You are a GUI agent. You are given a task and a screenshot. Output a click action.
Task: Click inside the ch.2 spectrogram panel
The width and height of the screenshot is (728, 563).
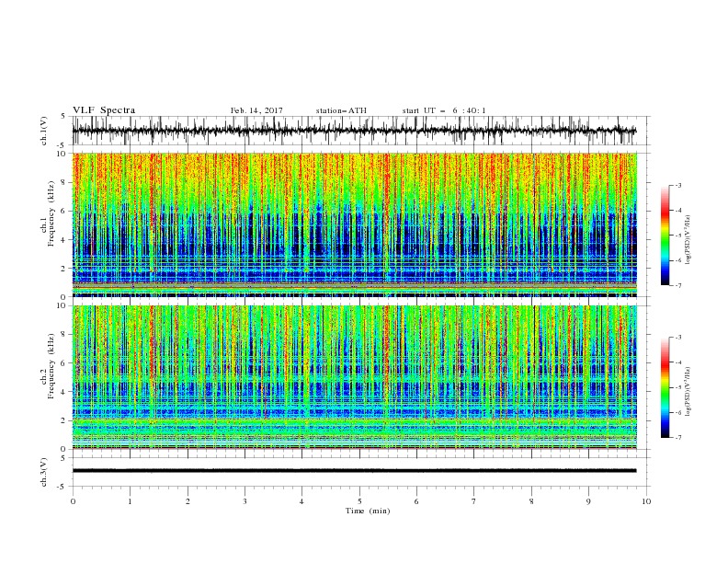point(354,377)
